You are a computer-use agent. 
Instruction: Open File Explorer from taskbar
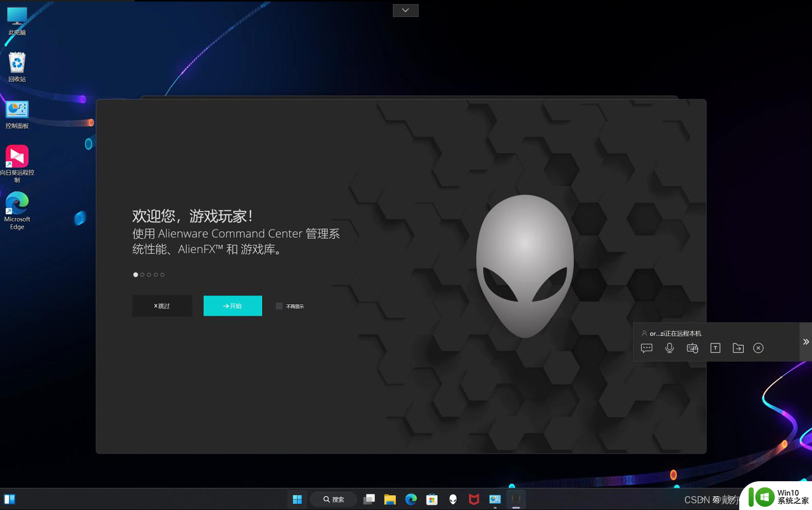click(390, 499)
